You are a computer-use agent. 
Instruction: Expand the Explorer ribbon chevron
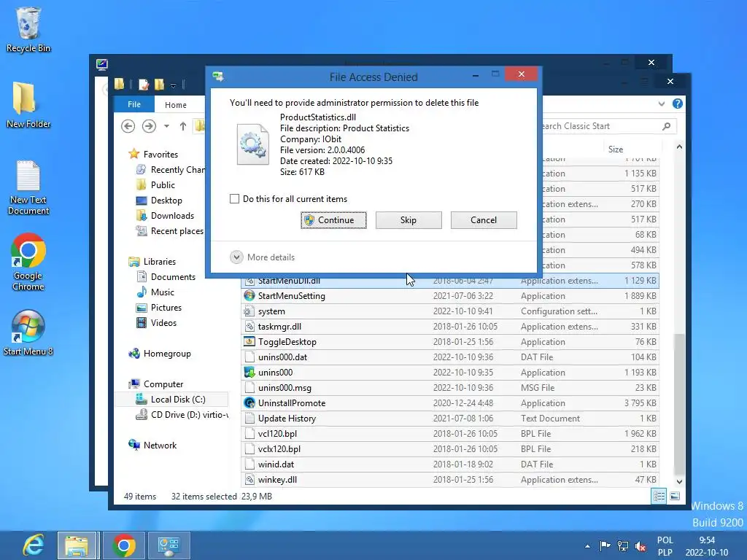point(661,104)
